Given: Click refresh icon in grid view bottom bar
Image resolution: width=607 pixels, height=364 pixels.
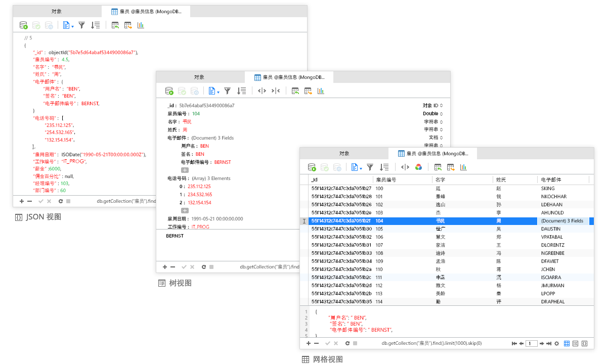Looking at the screenshot, I should [x=347, y=343].
